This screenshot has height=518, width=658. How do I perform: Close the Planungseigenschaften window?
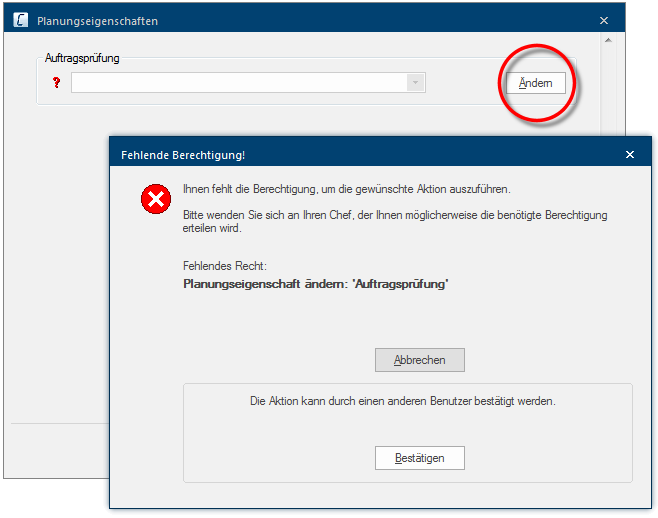pyautogui.click(x=603, y=20)
